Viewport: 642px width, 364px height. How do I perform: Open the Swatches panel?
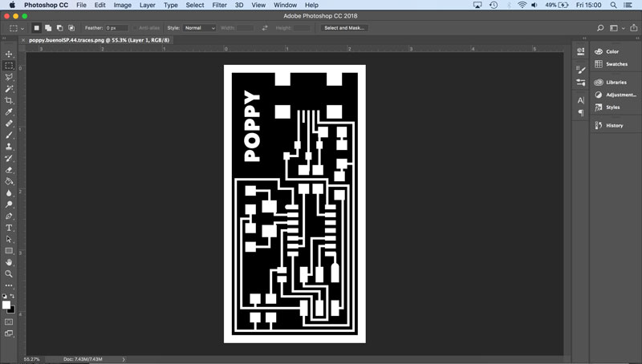pyautogui.click(x=615, y=64)
